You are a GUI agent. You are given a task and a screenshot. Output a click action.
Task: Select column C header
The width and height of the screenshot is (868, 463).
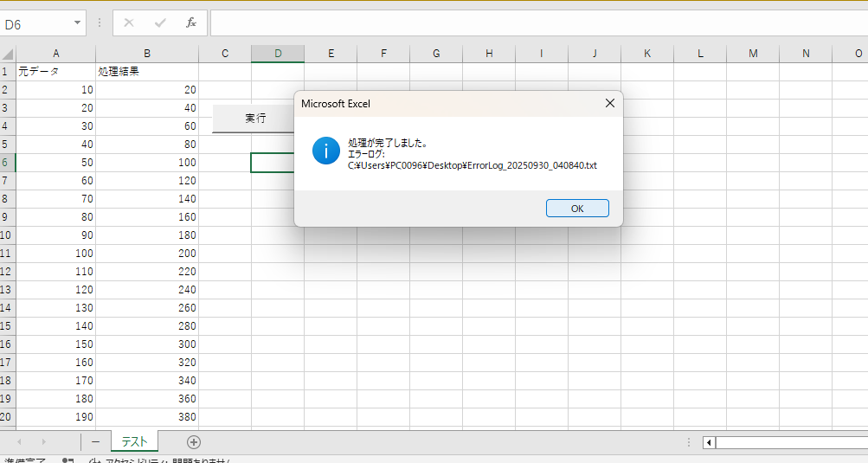tap(225, 54)
